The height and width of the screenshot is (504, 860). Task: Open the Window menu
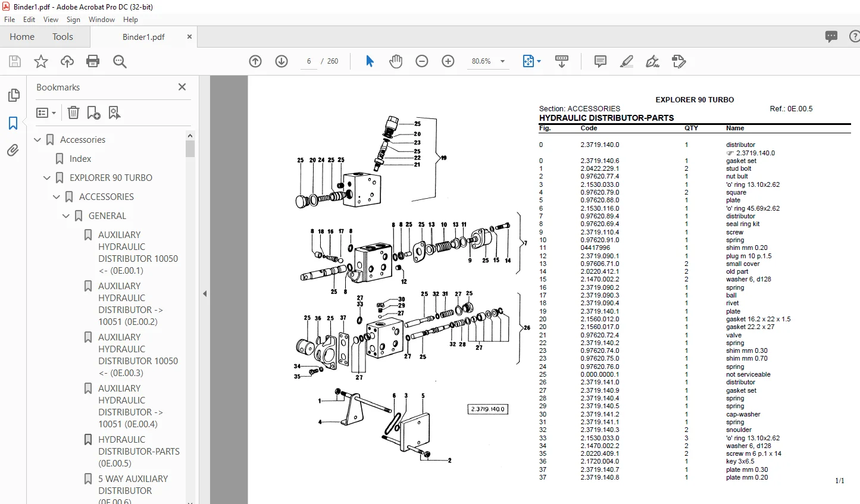click(x=102, y=20)
